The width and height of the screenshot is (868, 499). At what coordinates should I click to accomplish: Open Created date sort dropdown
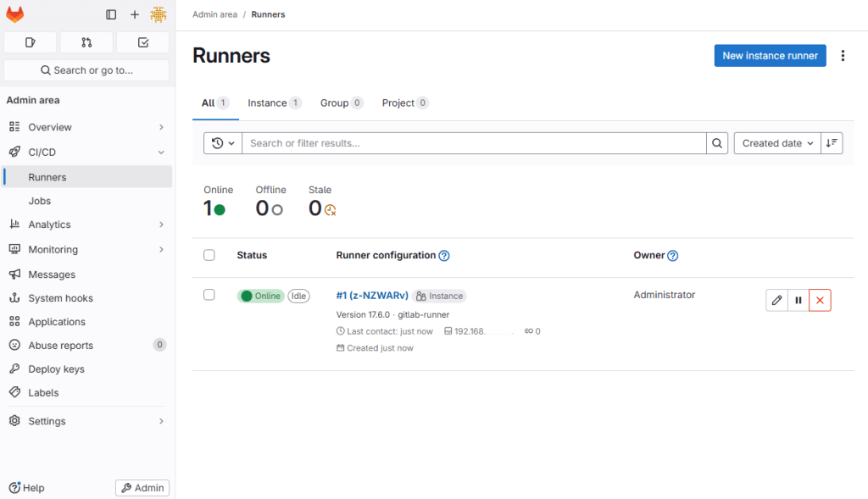[777, 143]
